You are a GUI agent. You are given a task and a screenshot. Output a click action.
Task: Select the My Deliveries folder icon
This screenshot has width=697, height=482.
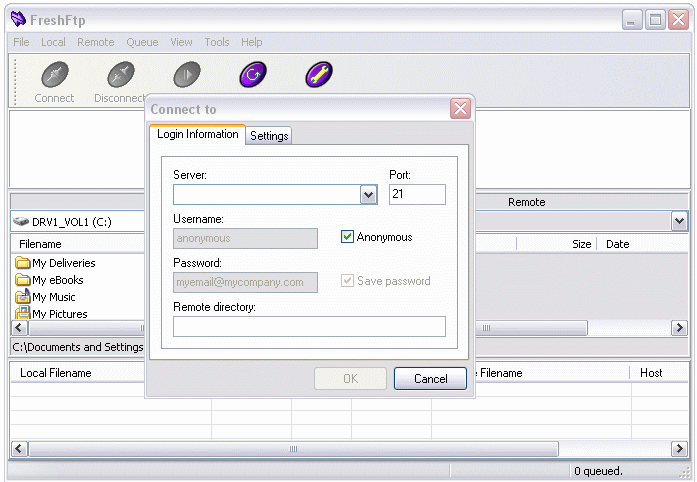(x=22, y=263)
